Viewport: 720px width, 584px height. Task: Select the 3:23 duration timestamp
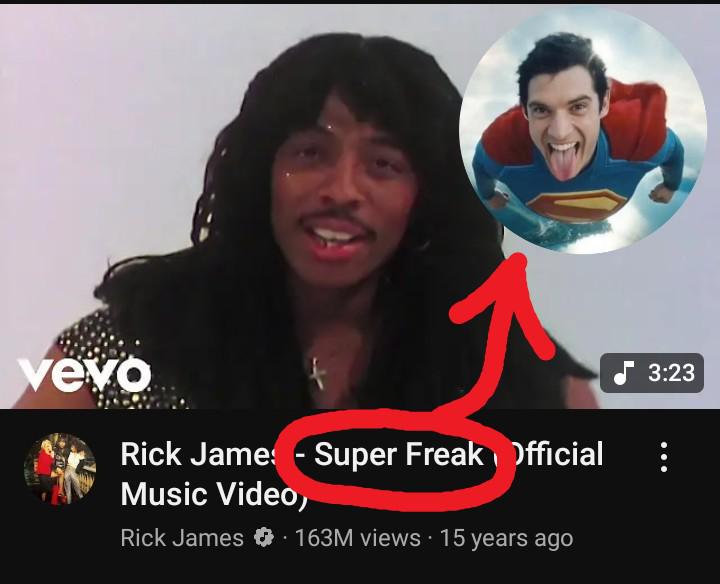pyautogui.click(x=671, y=372)
